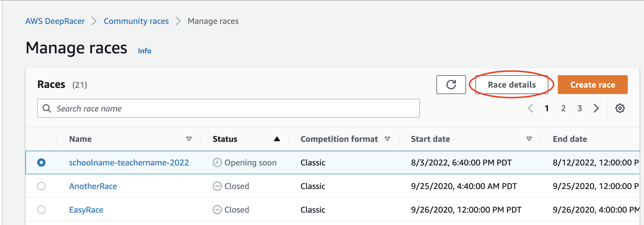Create a new race
This screenshot has width=644, height=225.
(593, 85)
